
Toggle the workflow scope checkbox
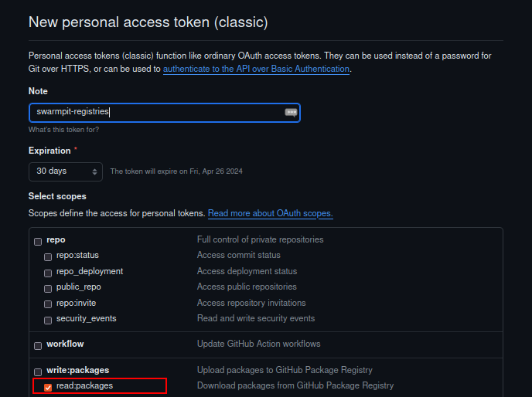pyautogui.click(x=38, y=345)
